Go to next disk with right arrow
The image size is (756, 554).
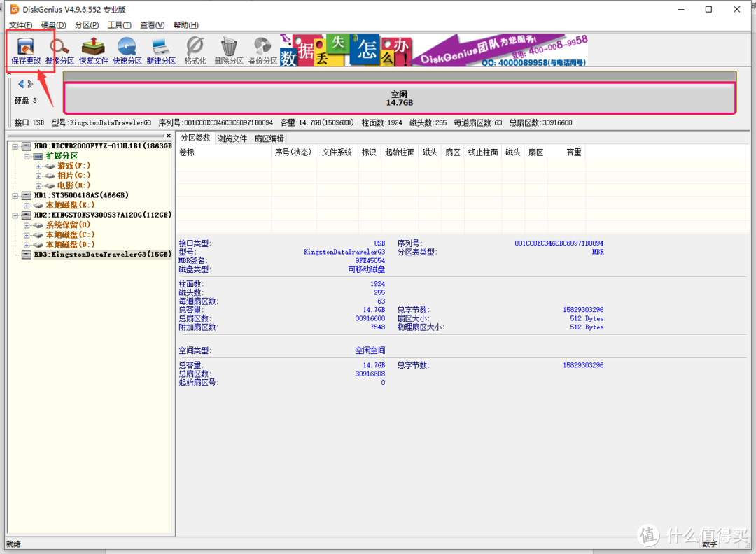tap(30, 84)
